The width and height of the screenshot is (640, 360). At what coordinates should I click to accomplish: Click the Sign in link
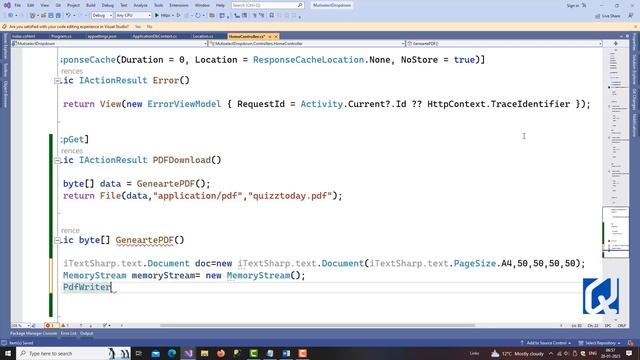(x=573, y=5)
